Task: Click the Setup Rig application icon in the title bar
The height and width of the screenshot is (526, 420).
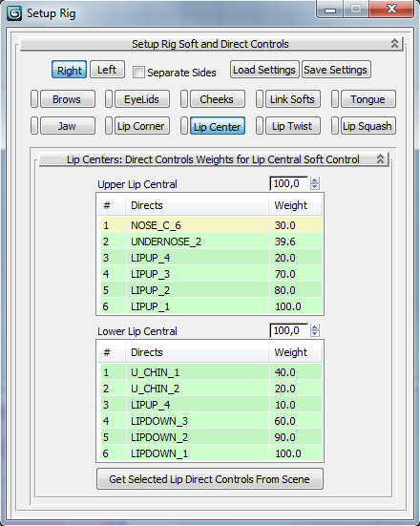Action: pos(14,13)
